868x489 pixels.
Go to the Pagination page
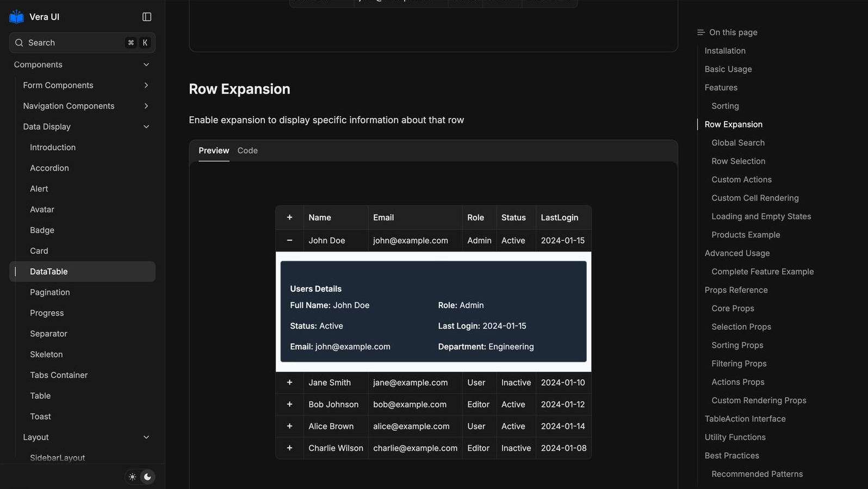tap(50, 292)
